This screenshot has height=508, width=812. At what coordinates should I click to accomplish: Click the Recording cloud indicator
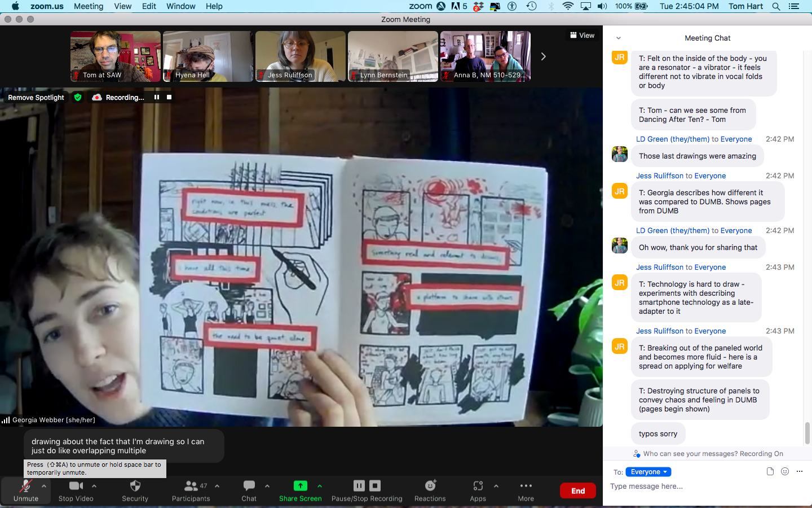click(x=118, y=97)
